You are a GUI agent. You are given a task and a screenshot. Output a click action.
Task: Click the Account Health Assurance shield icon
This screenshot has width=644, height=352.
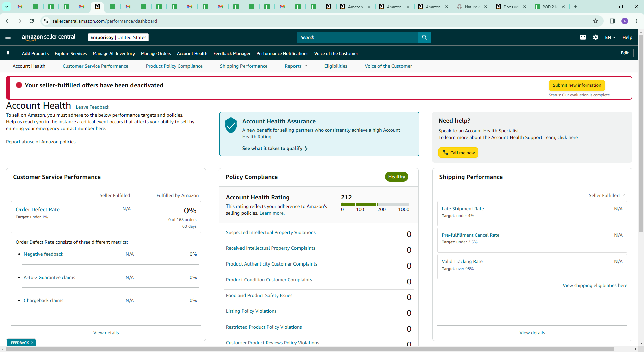tap(231, 125)
